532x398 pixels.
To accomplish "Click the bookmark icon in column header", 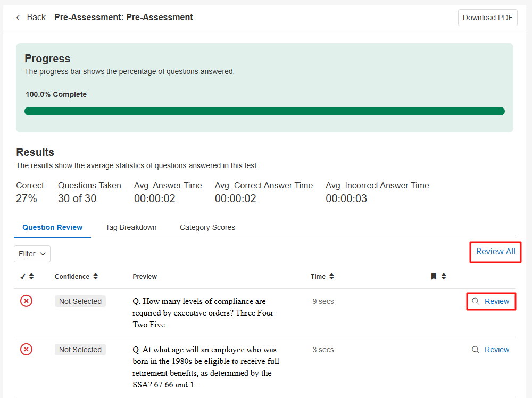I will pyautogui.click(x=434, y=277).
